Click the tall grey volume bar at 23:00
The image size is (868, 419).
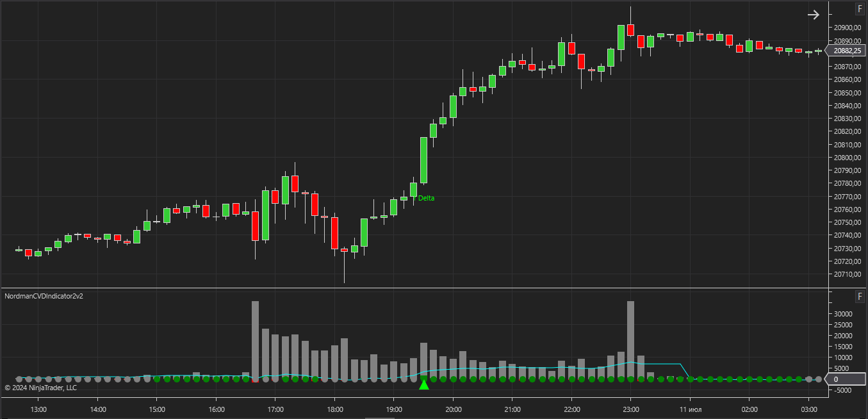pos(630,340)
